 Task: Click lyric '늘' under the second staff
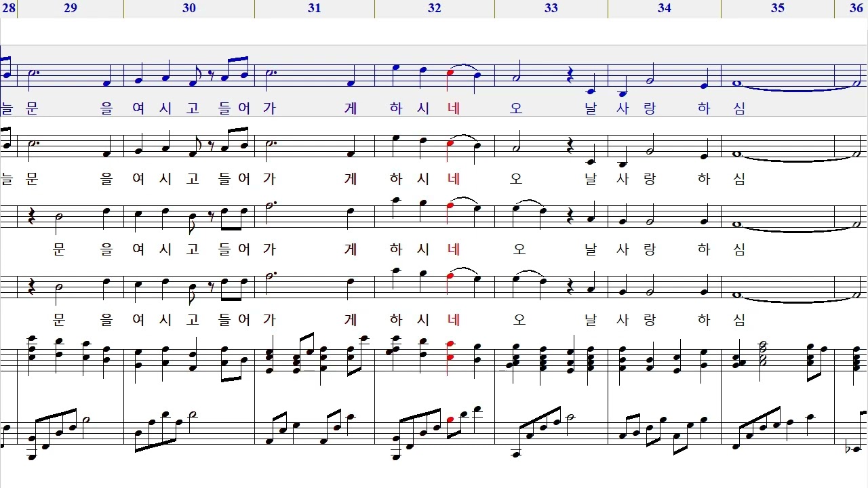(7, 179)
